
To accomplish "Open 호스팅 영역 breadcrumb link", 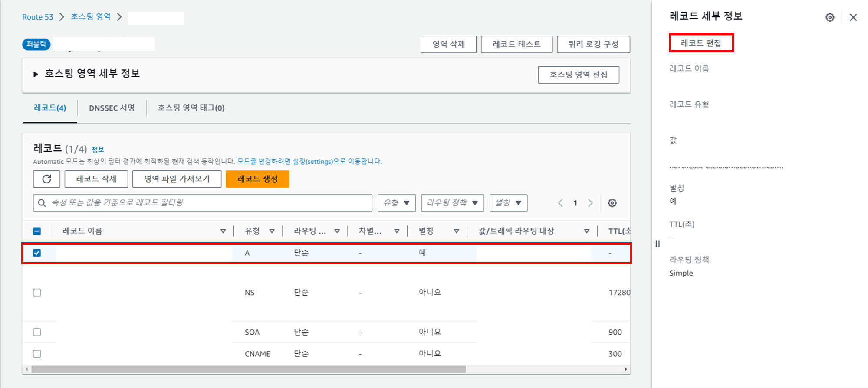I will pos(91,16).
